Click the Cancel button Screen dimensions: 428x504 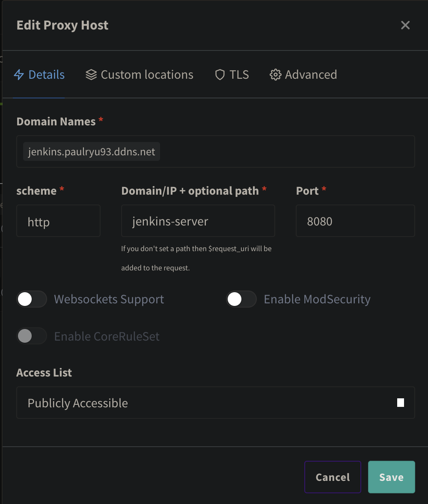(x=333, y=477)
